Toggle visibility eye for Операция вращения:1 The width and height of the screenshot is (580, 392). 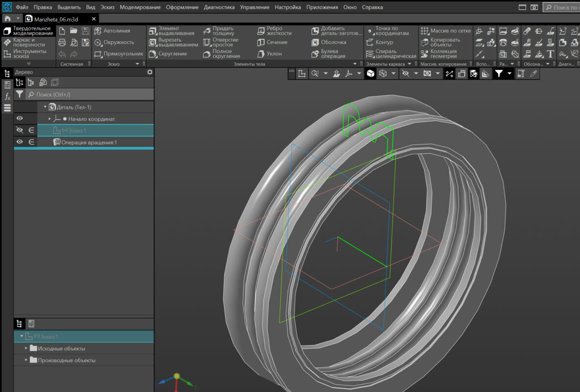[x=20, y=142]
